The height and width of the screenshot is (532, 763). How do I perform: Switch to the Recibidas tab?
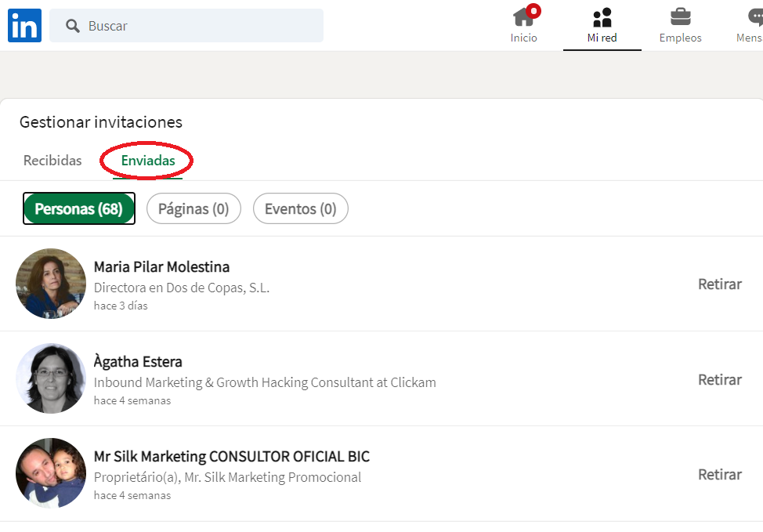(52, 160)
